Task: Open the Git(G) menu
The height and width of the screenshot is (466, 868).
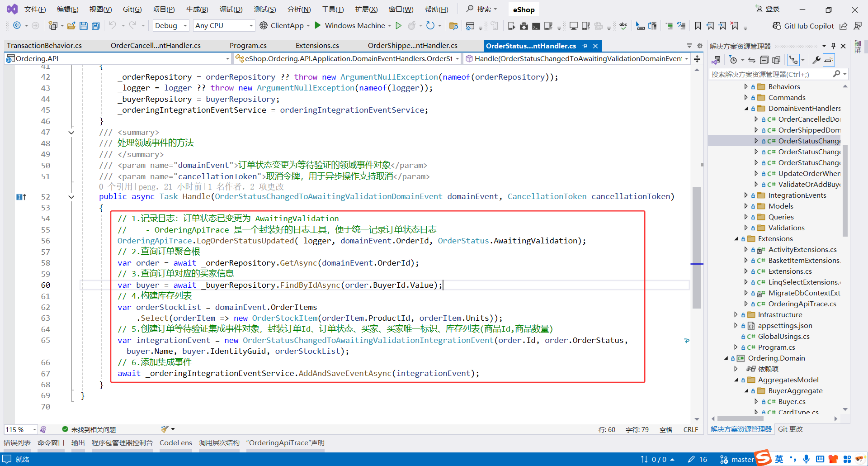Action: click(132, 10)
